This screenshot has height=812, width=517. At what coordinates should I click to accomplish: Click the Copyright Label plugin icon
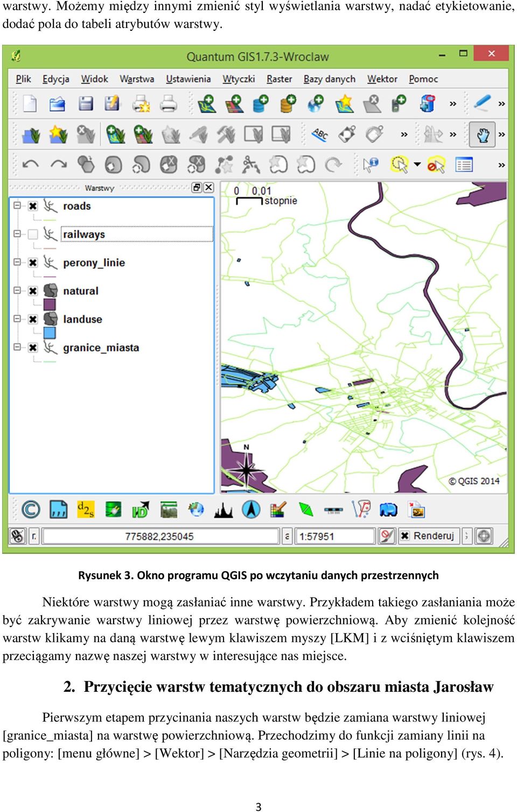31,509
